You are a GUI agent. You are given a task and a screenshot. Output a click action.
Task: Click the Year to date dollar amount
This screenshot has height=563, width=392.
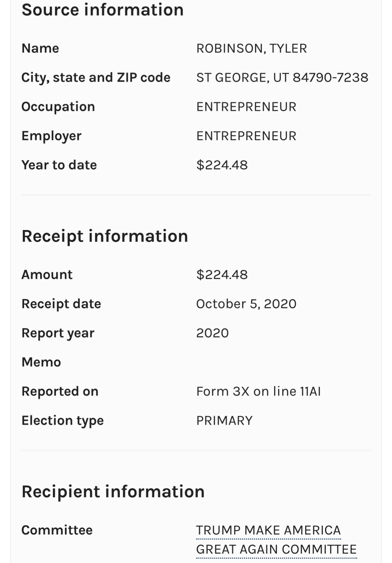point(222,165)
